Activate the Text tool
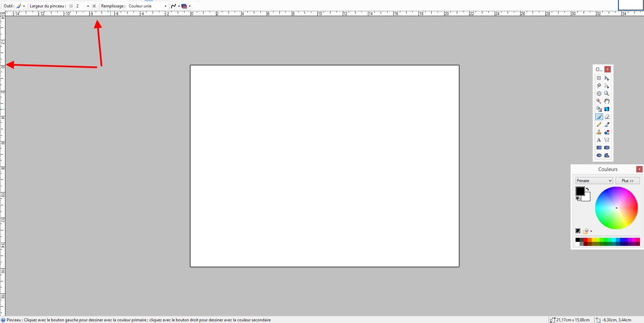Viewport: 644px width, 323px height. coord(599,140)
